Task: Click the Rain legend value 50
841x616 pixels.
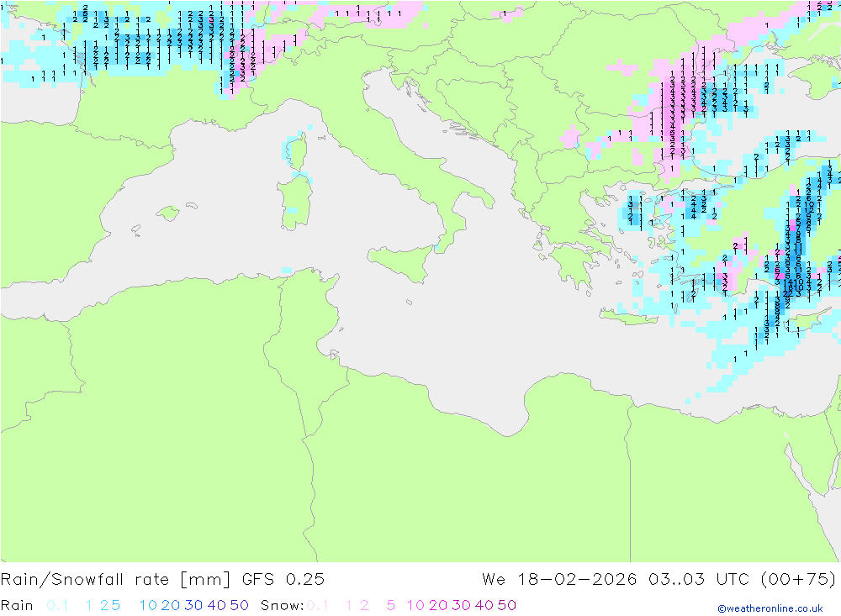Action: coord(239,605)
